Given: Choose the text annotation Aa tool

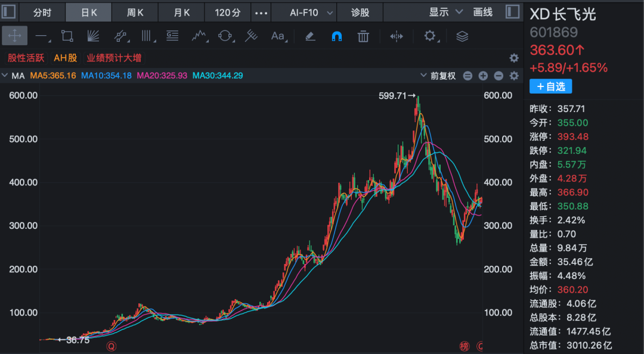Looking at the screenshot, I should [278, 36].
